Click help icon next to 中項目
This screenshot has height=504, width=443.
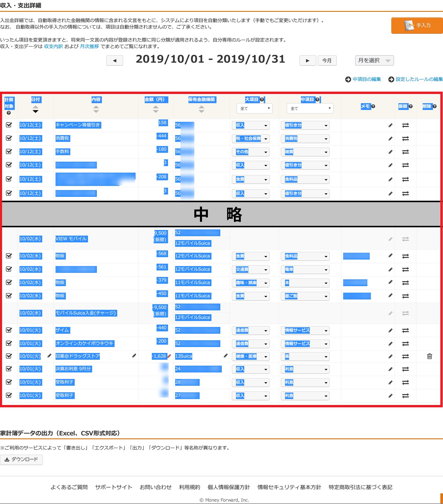click(317, 100)
